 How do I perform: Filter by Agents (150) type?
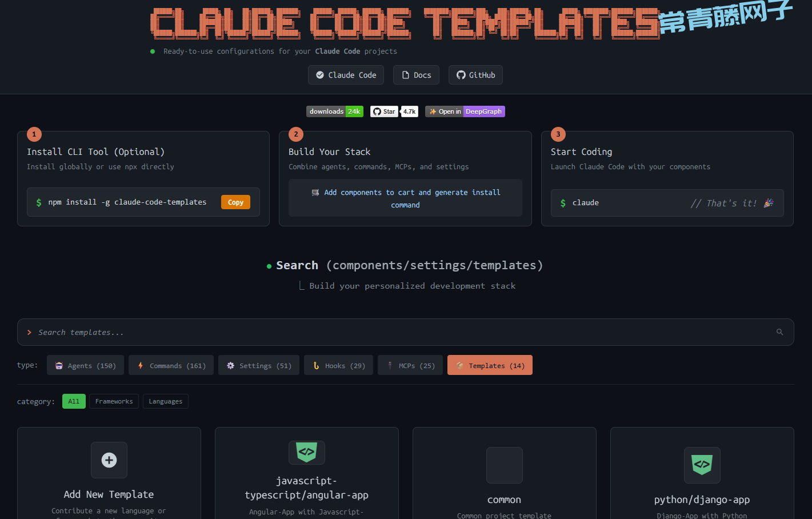[85, 365]
